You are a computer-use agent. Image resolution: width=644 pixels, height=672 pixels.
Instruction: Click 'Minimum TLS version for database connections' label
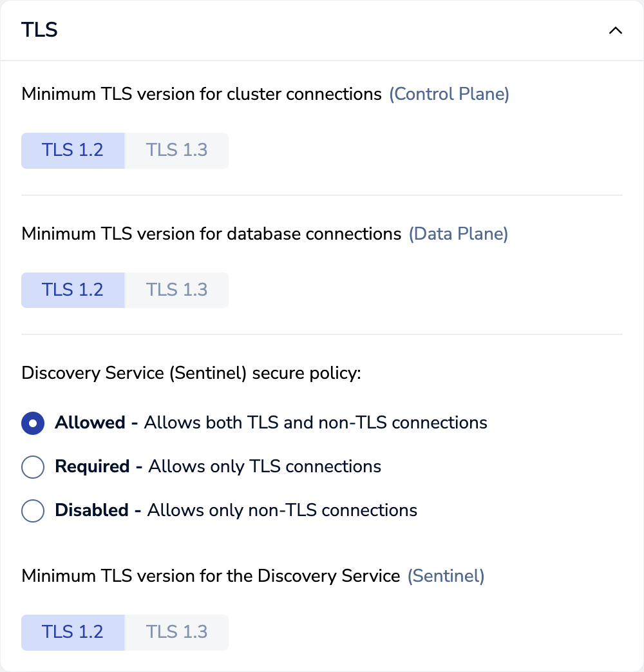point(211,233)
